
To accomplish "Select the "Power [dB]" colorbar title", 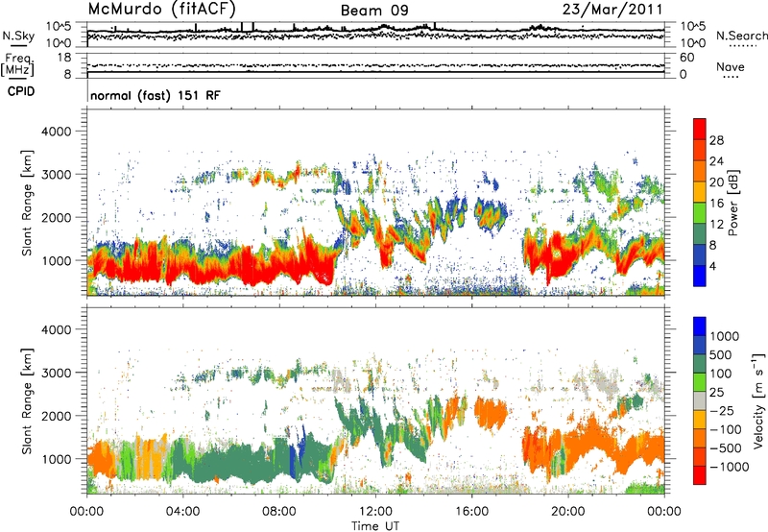I will click(733, 203).
